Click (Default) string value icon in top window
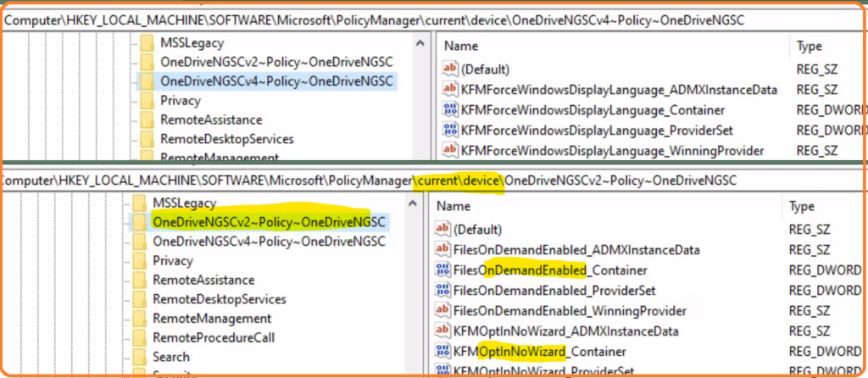The width and height of the screenshot is (868, 378). coord(451,69)
